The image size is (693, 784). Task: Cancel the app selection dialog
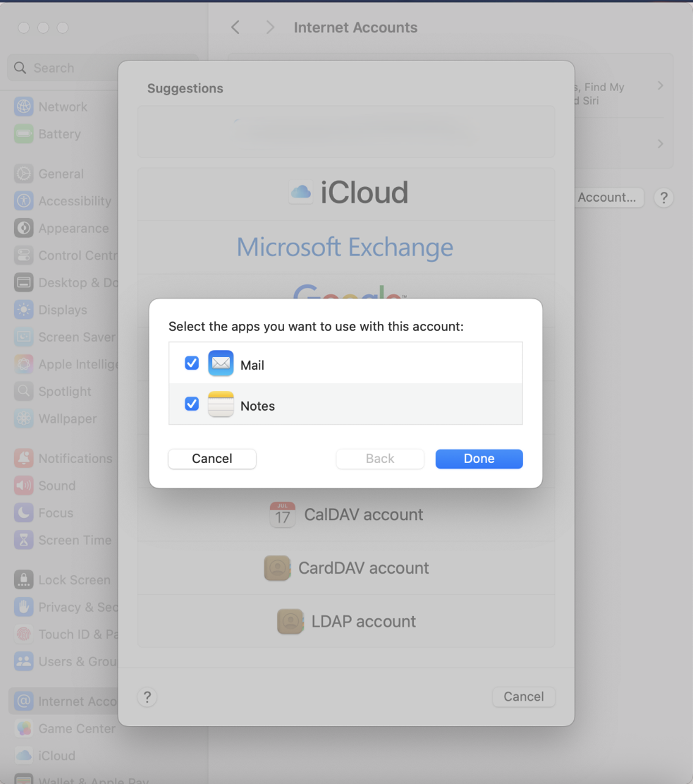point(212,459)
